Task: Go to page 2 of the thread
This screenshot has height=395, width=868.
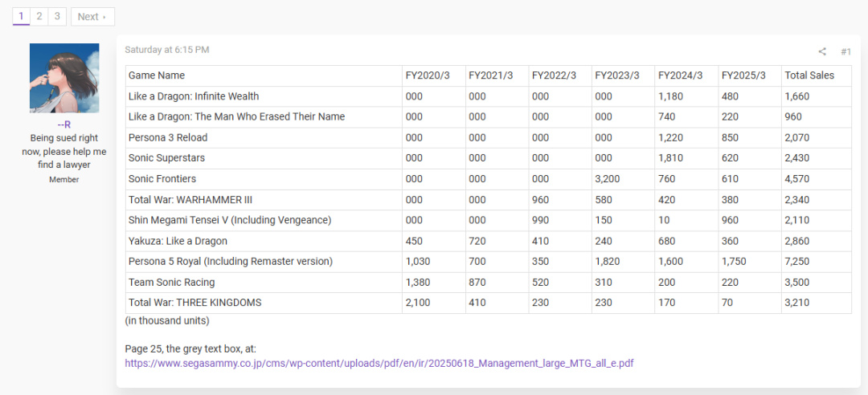Action: tap(39, 17)
